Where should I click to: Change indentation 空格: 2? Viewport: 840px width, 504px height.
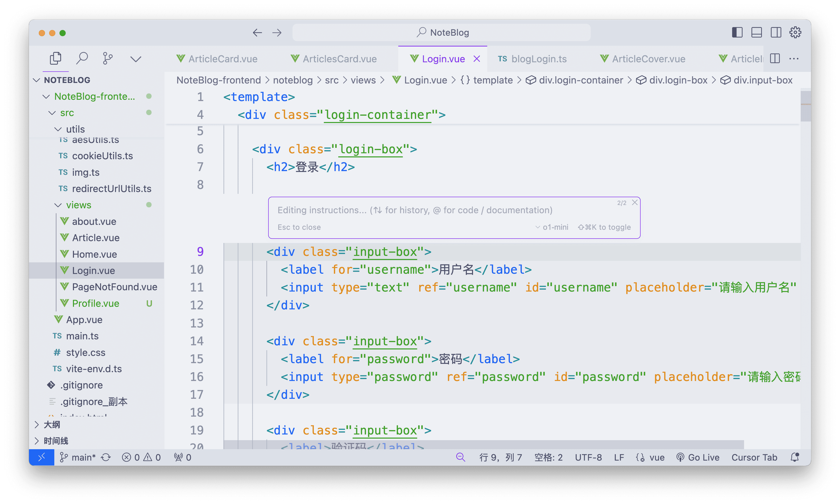(549, 457)
